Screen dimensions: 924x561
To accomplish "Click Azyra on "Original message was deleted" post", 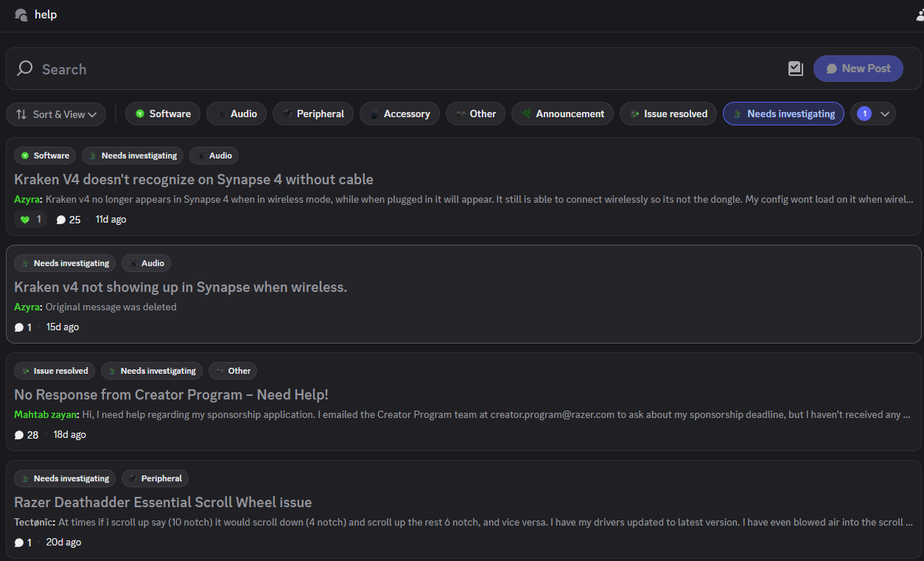I will [x=28, y=307].
